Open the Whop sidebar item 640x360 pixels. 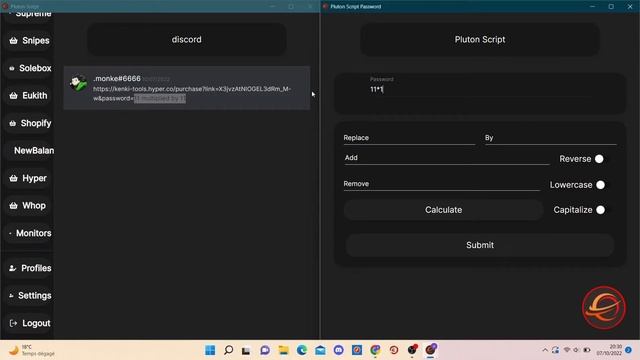coord(29,206)
